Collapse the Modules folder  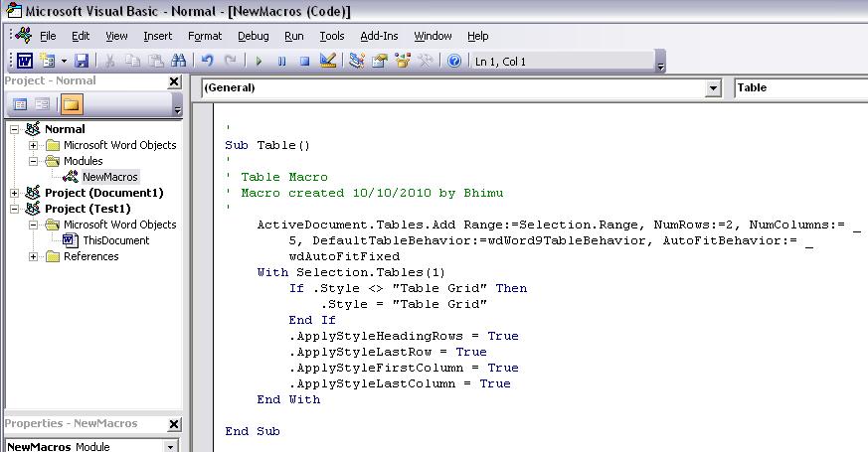click(x=33, y=162)
